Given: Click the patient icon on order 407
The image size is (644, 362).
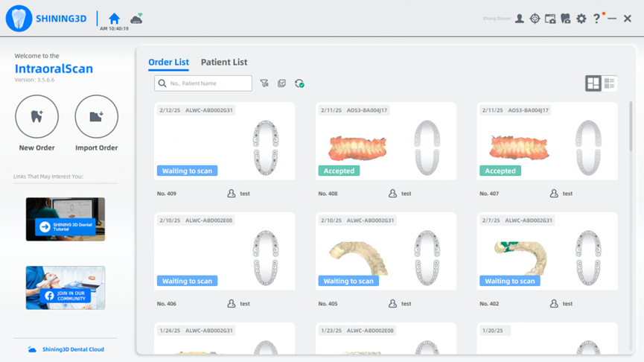Looking at the screenshot, I should pos(554,194).
